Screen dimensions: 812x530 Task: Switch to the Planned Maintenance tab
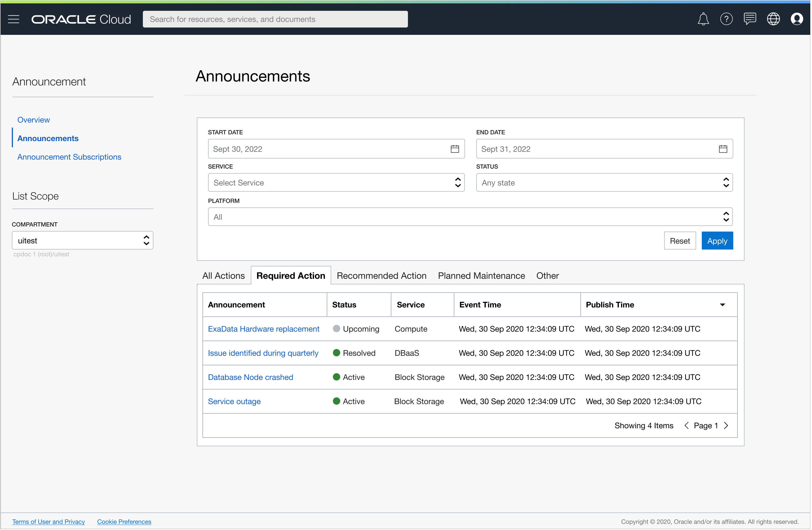point(481,276)
